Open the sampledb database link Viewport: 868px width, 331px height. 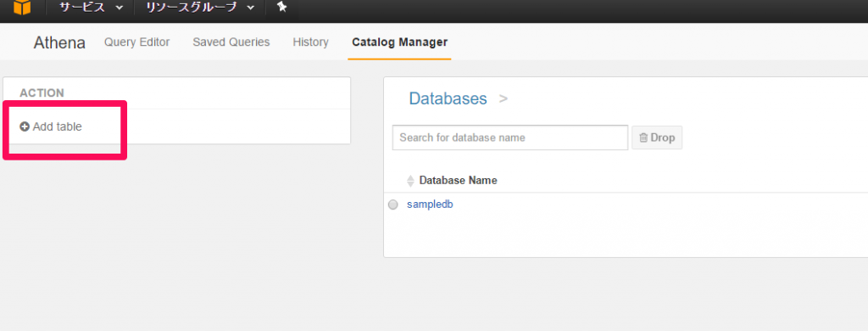[x=430, y=205]
